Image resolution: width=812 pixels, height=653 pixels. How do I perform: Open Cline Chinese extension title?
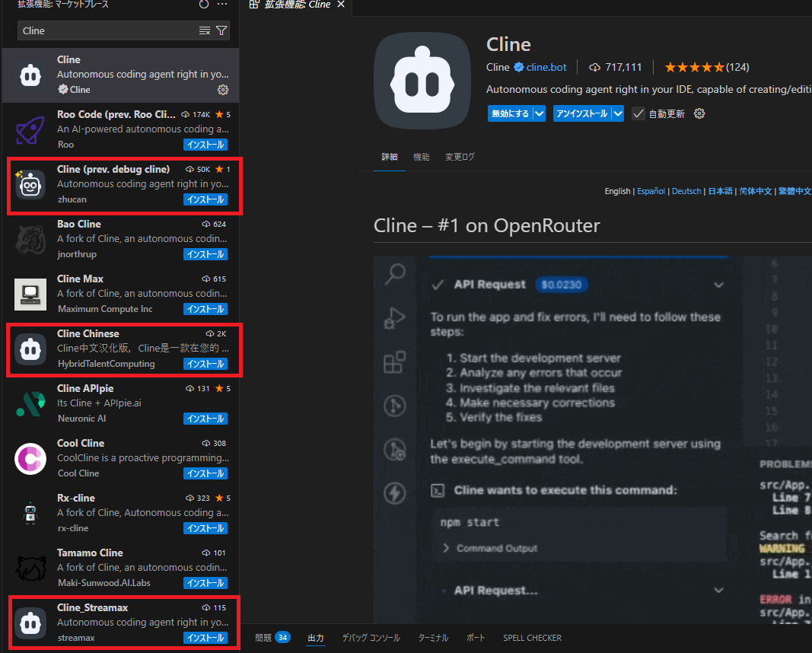tap(88, 334)
